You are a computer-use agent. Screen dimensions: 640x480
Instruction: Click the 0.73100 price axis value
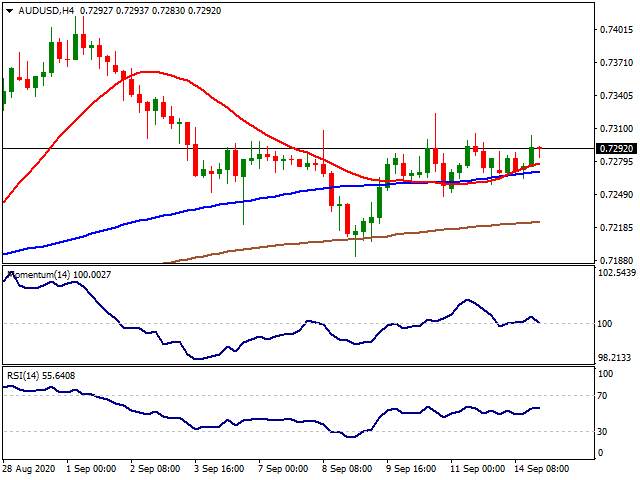pos(616,129)
